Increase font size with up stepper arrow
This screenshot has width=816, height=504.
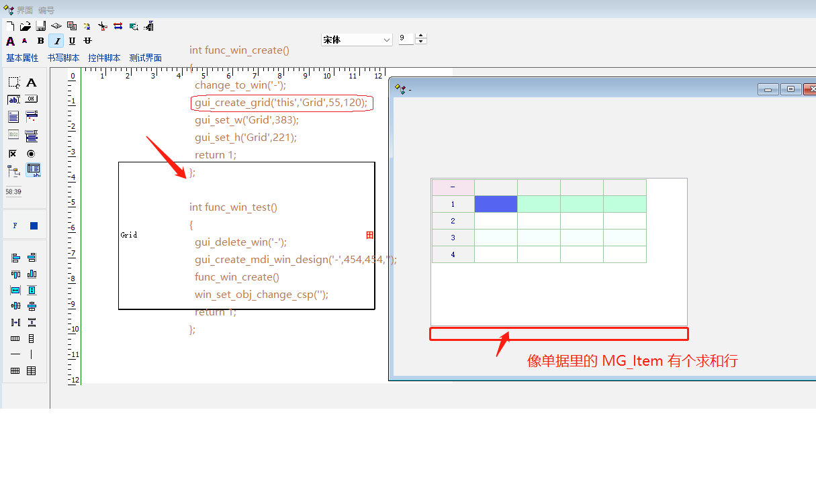point(421,36)
